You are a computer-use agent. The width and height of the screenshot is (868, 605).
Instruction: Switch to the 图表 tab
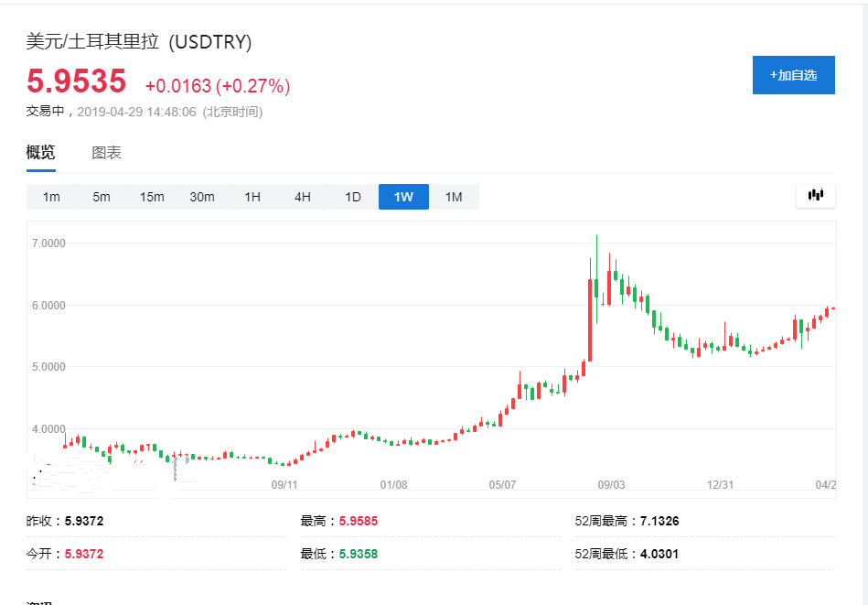click(106, 153)
